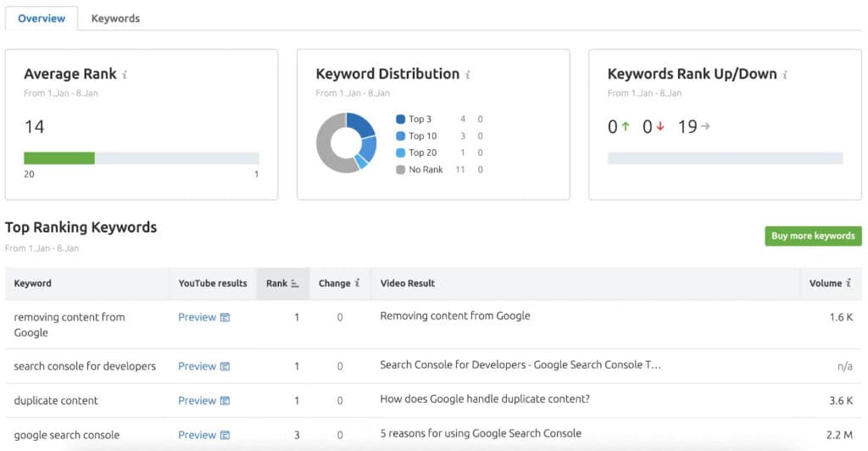Screen dimensions: 868x451
Task: Click the No Rank legend swatch
Action: coord(400,170)
